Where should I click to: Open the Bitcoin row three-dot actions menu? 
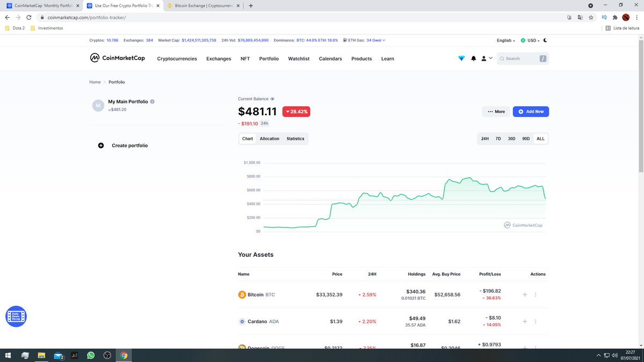coord(536,294)
